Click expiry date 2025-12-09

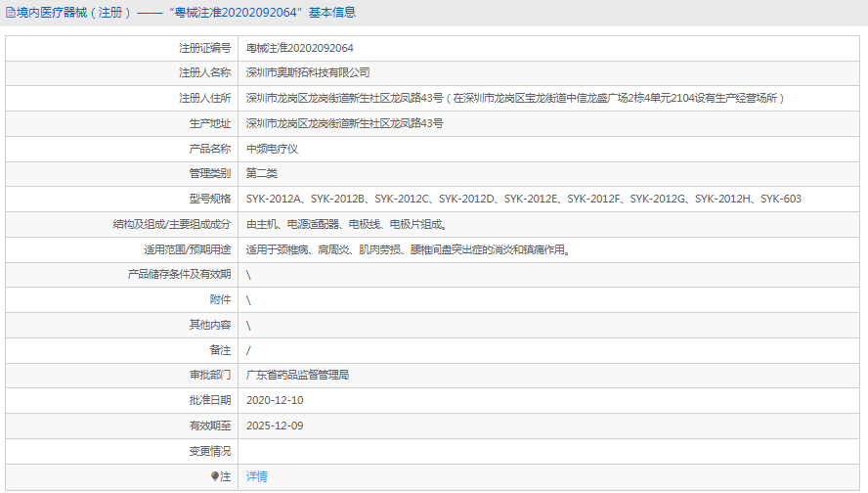coord(275,426)
